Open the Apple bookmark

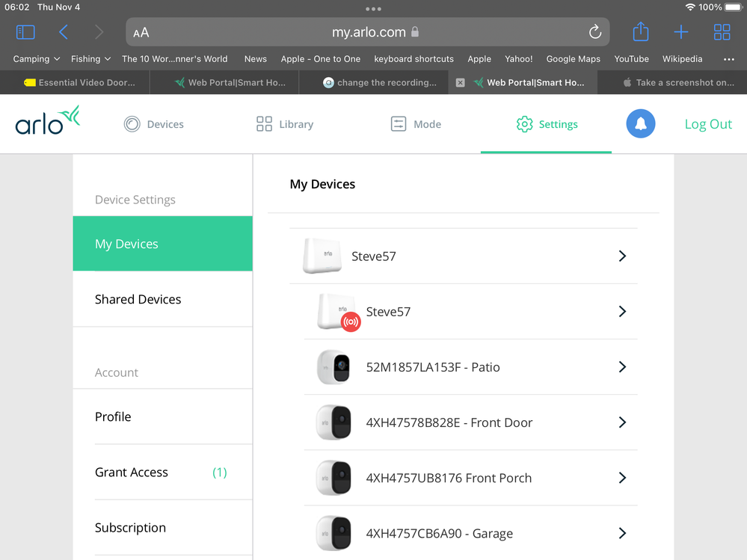[479, 59]
